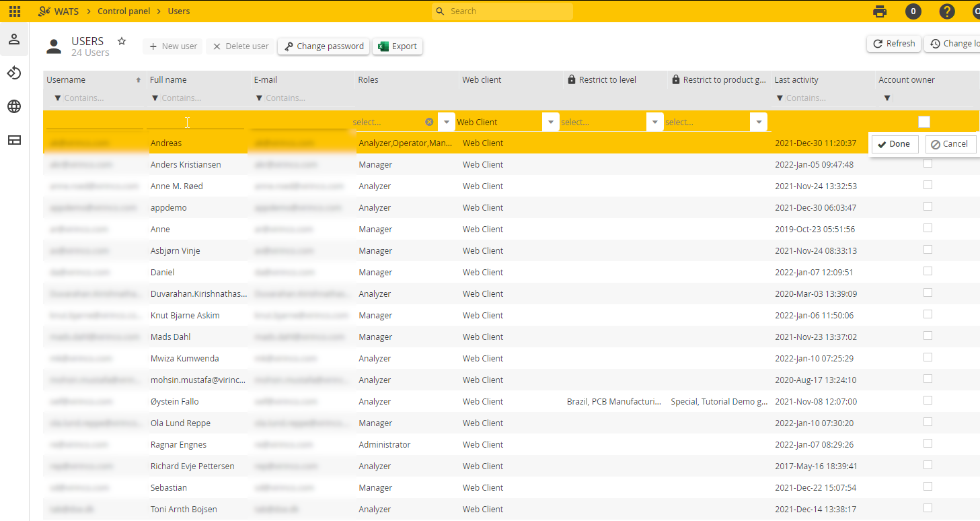The height and width of the screenshot is (521, 980).
Task: Click lock icon on Restrict to product group
Action: click(676, 79)
